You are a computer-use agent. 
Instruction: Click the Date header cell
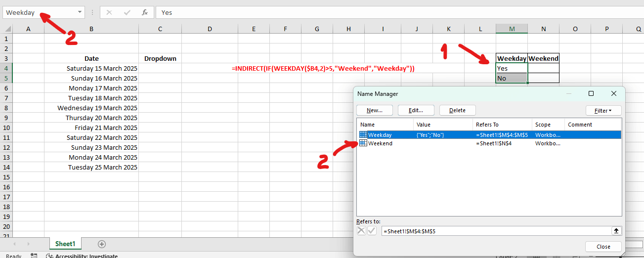click(x=91, y=58)
